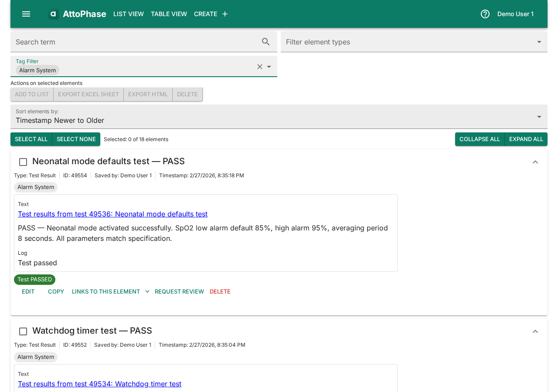This screenshot has height=392, width=558.
Task: Click EXPAND ALL to expand elements
Action: point(526,139)
